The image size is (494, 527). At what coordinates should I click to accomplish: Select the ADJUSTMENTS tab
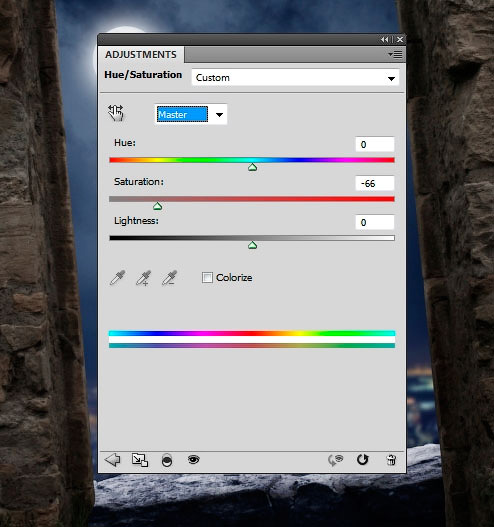click(141, 54)
